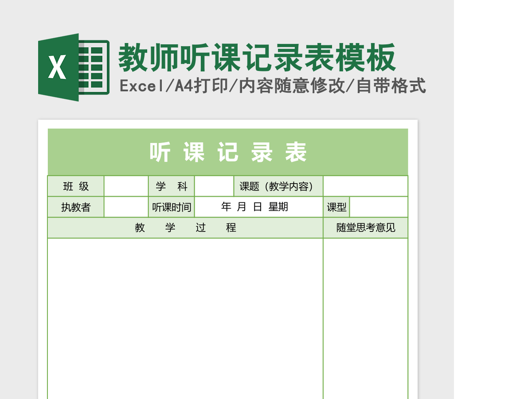
Task: Click the blank area under 随堂思考意见
Action: pos(366,319)
